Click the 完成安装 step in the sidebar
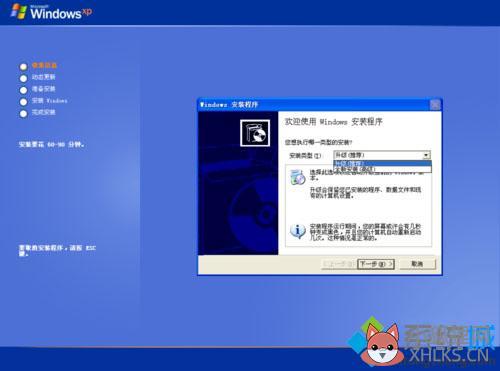Viewport: 500px width, 371px height. (43, 112)
